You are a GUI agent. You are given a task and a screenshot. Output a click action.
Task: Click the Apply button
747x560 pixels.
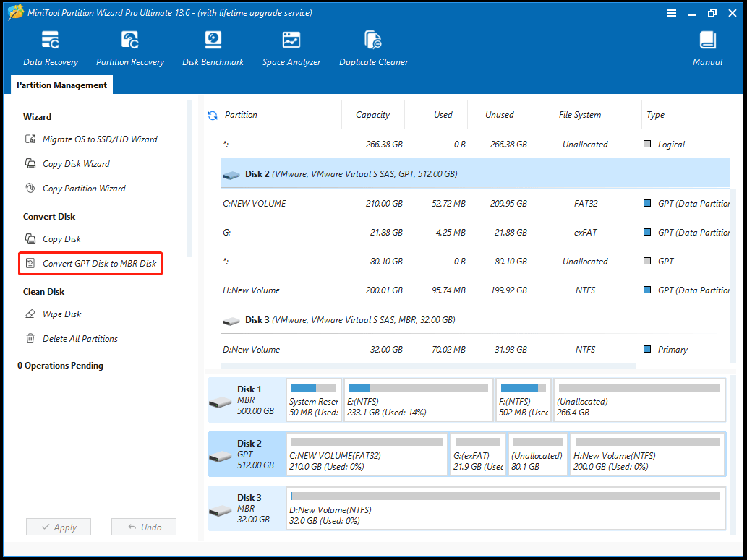(59, 527)
